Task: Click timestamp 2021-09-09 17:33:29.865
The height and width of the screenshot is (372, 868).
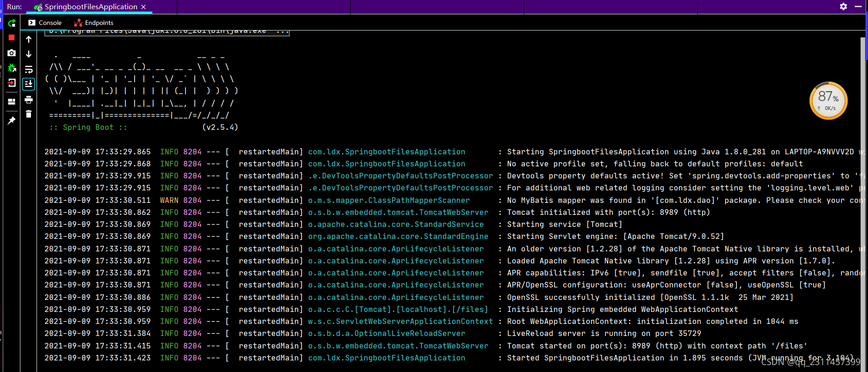Action: click(98, 152)
